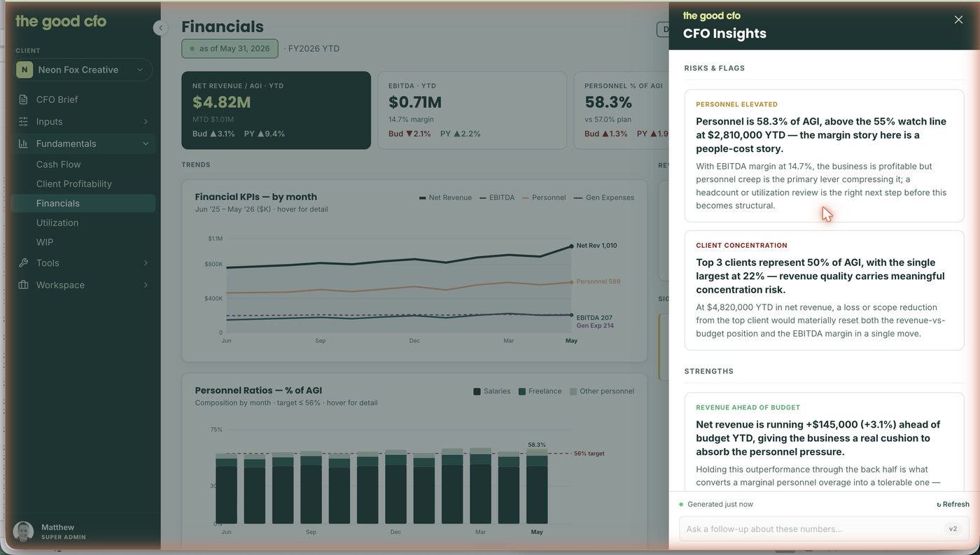Viewport: 980px width, 555px height.
Task: Open the Personnel Elevated insight card
Action: 824,155
